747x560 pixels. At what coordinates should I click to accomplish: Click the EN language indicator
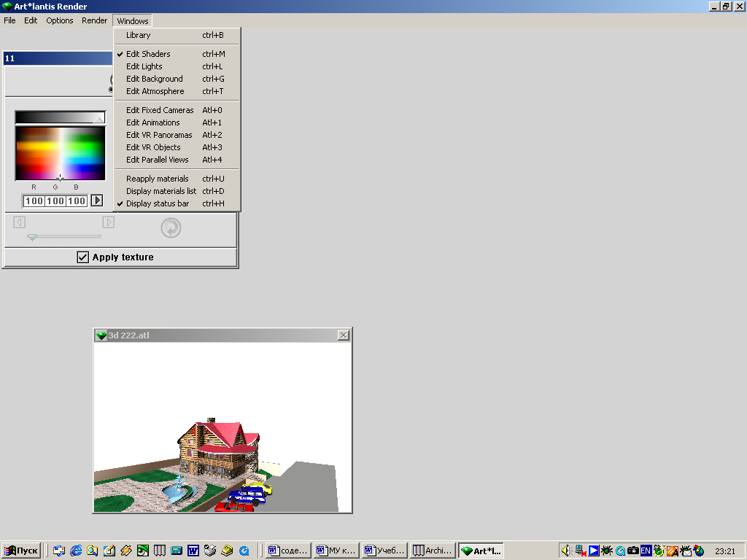click(x=646, y=551)
